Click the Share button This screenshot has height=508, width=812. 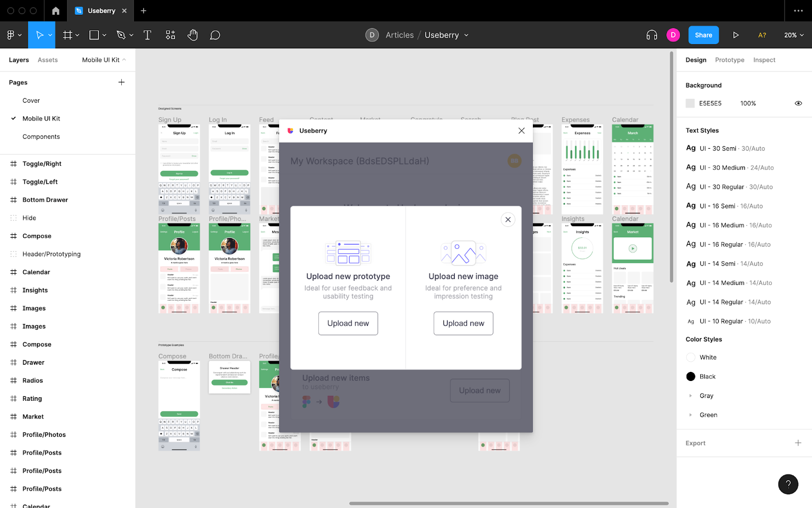pos(703,35)
